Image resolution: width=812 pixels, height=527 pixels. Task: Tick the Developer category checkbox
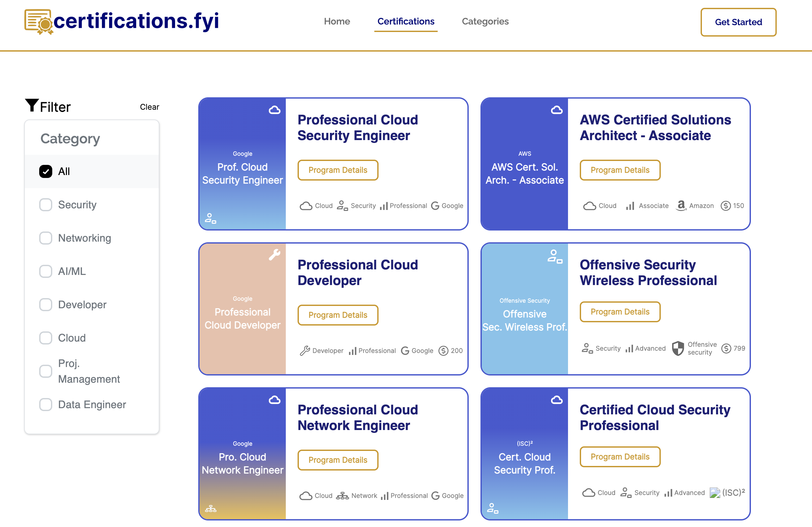tap(46, 305)
